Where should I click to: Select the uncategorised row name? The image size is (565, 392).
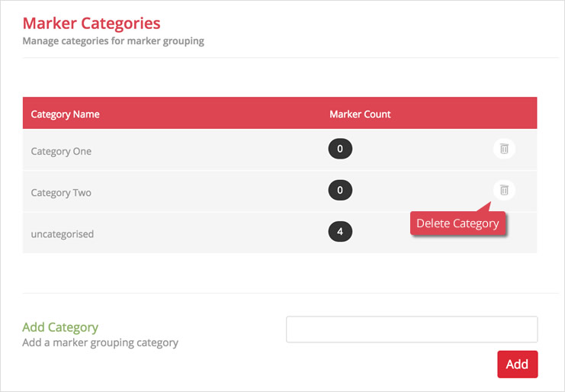click(63, 234)
